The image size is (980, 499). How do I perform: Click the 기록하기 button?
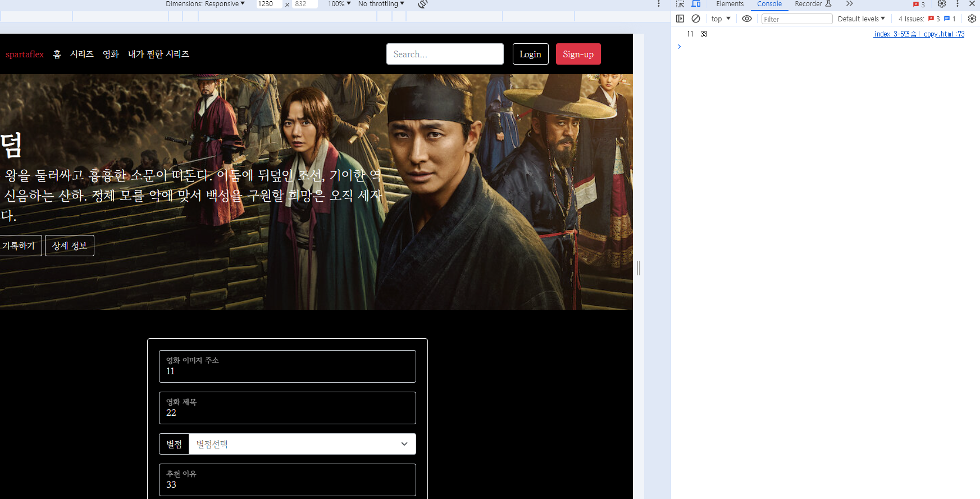pyautogui.click(x=20, y=246)
